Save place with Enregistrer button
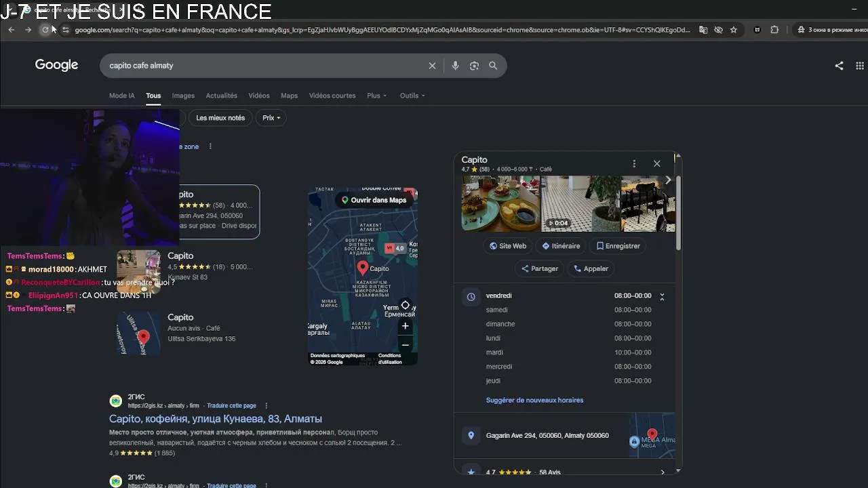 click(x=618, y=246)
